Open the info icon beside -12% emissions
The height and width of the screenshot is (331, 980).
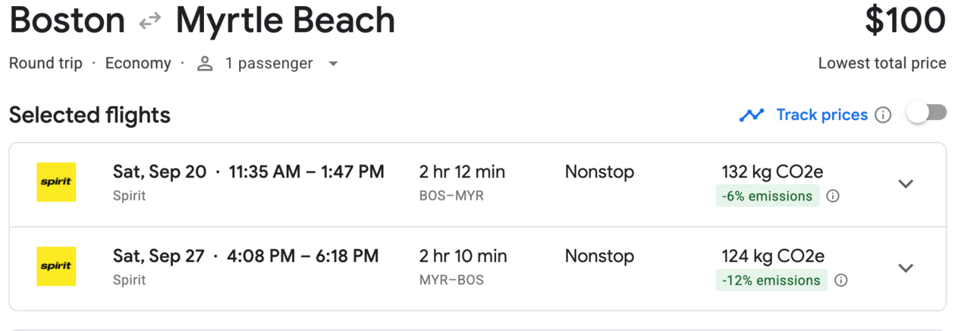pyautogui.click(x=840, y=280)
